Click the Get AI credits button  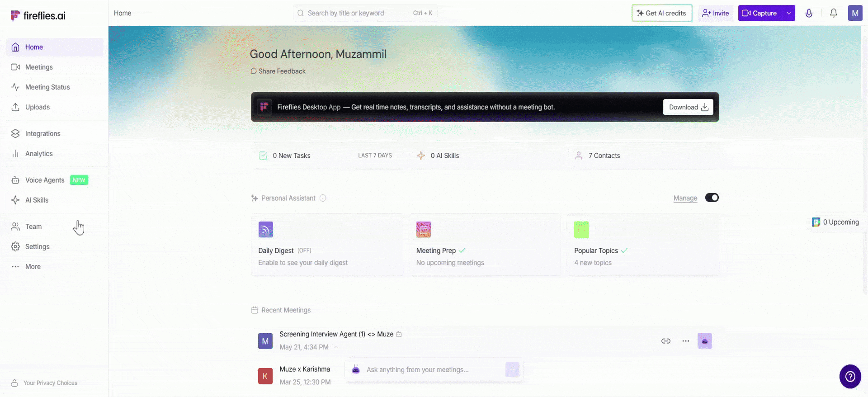pos(662,13)
